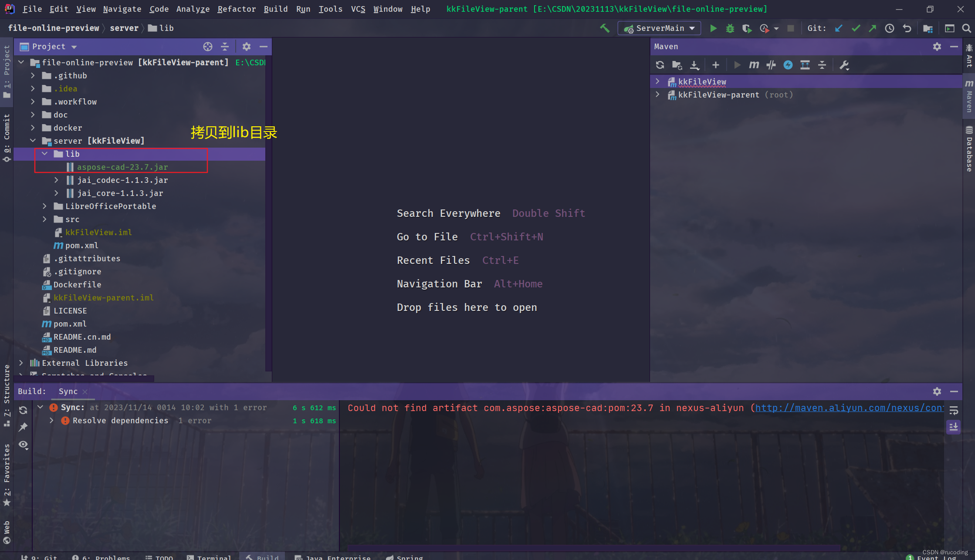This screenshot has width=975, height=560.
Task: Open the ServerMain run configuration dropdown
Action: (x=659, y=28)
